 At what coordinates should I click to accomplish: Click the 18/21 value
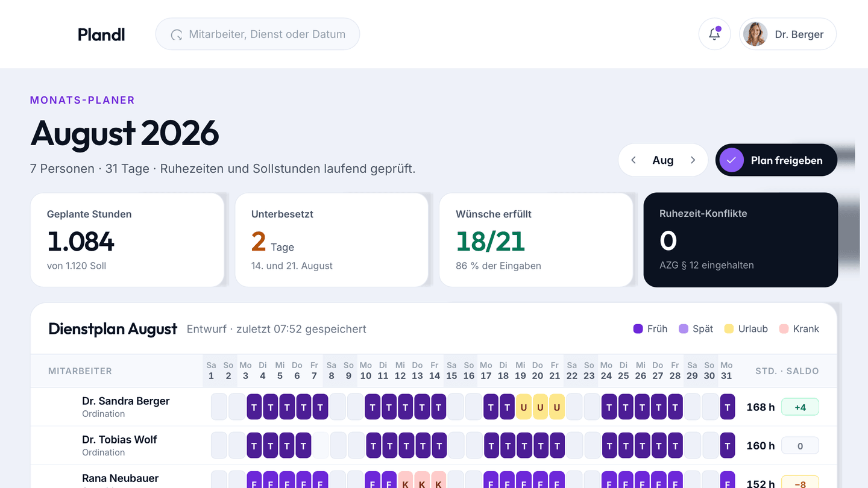(x=491, y=242)
